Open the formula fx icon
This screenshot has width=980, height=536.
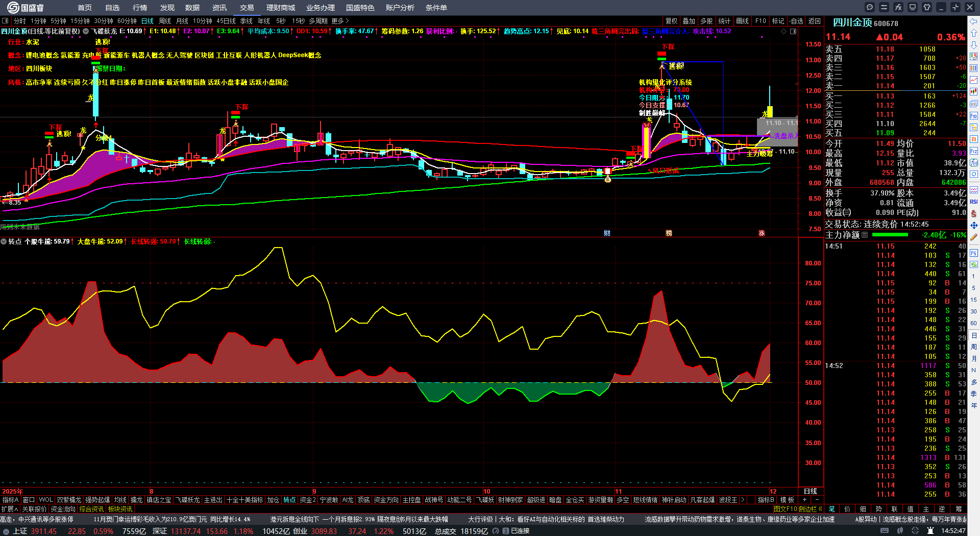[898, 7]
